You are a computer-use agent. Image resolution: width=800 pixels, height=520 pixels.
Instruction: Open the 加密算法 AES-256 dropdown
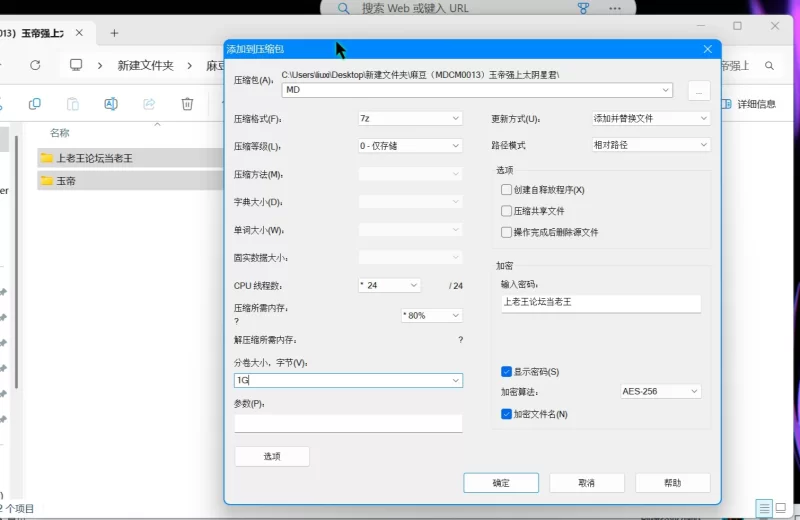(660, 391)
